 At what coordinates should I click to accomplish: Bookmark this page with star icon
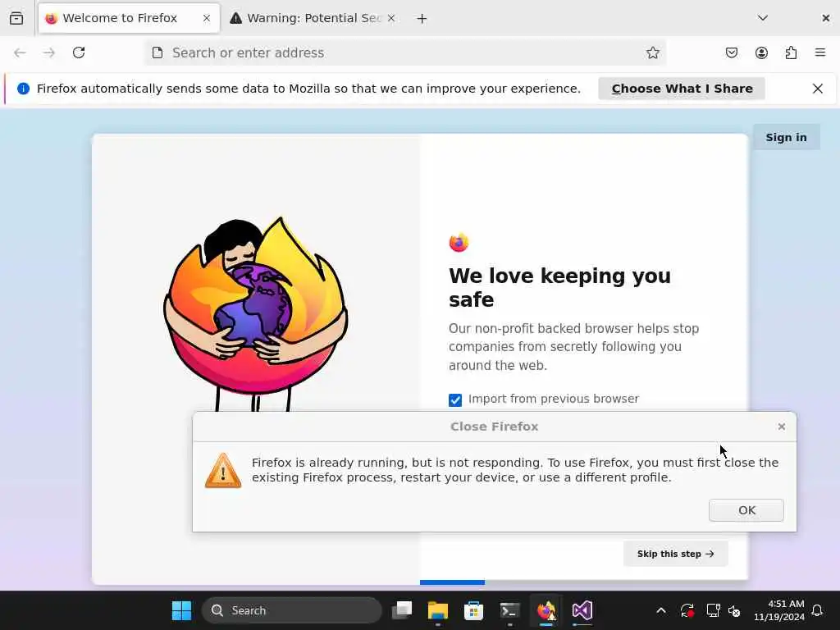tap(652, 52)
